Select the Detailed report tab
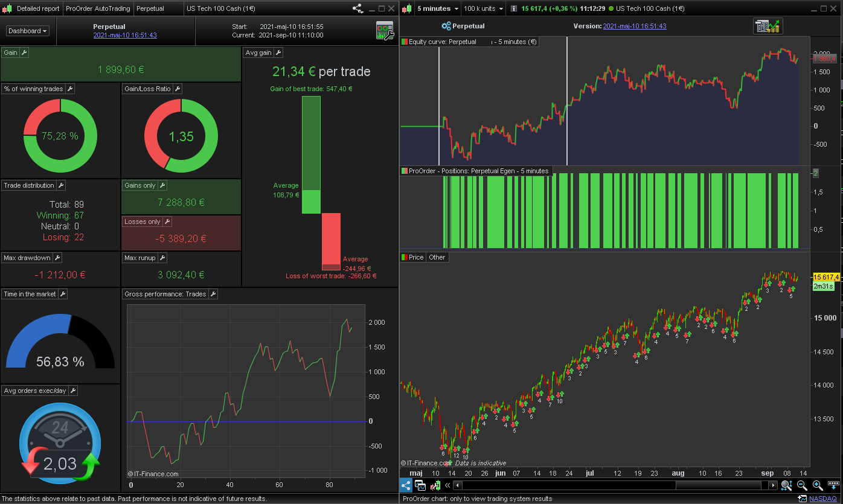 [38, 8]
